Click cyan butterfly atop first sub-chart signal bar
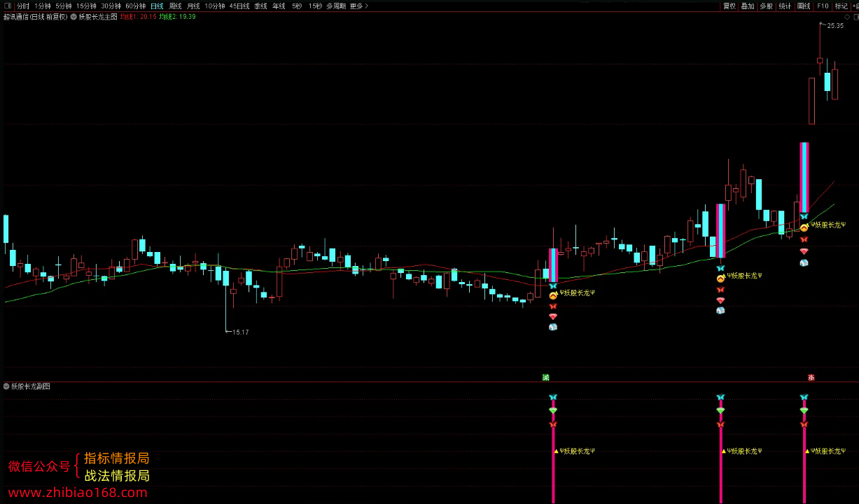Image resolution: width=859 pixels, height=504 pixels. point(553,397)
